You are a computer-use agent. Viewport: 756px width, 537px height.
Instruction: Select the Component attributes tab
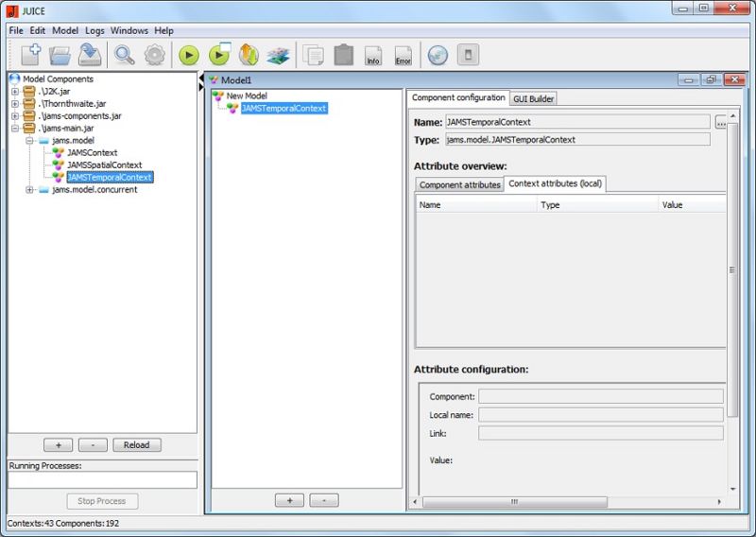coord(459,184)
